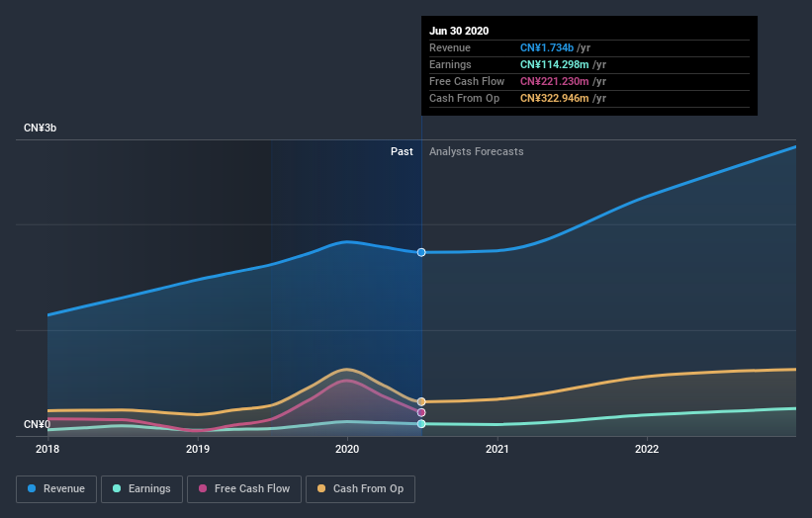Click the Free Cash Flow marker at mid-2020

tap(421, 412)
